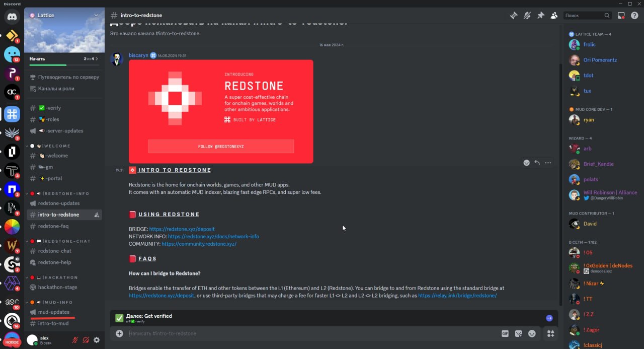Expand the Lattice server dropdown menu
Image resolution: width=644 pixels, height=349 pixels.
pos(96,15)
